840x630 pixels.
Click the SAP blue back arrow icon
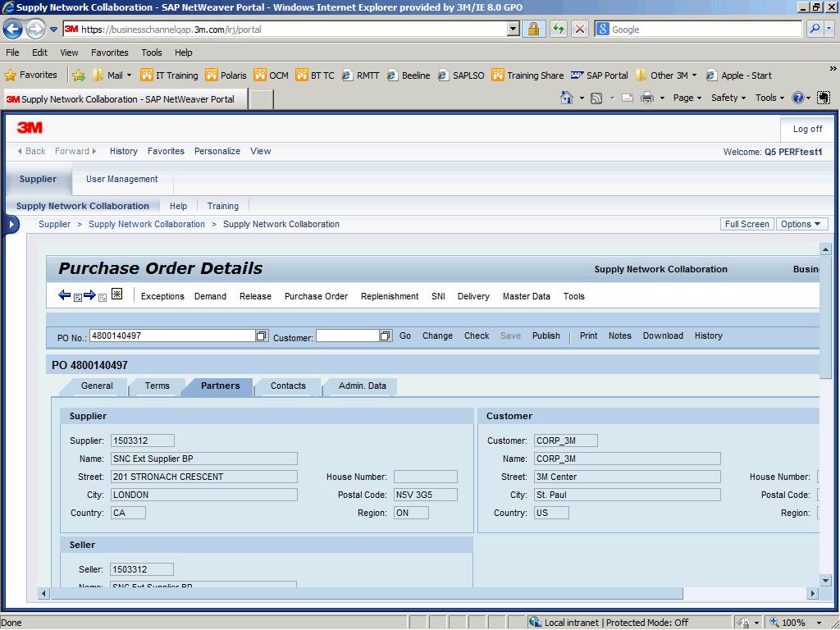pyautogui.click(x=64, y=295)
